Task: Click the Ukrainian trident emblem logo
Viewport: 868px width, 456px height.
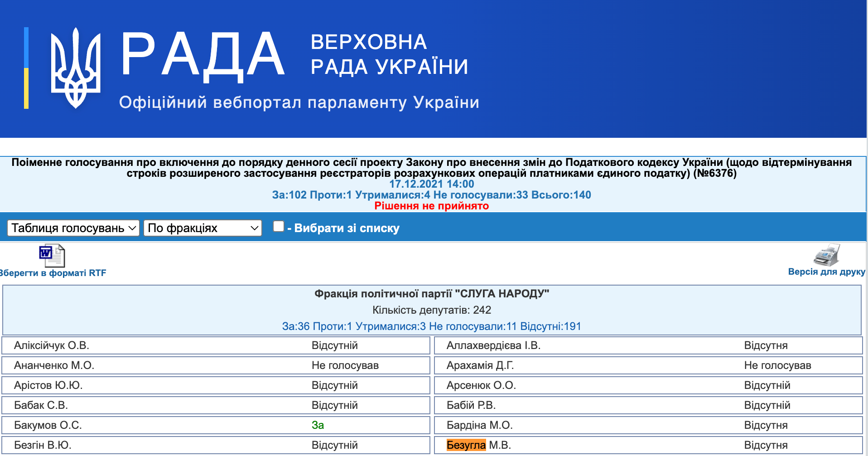Action: coord(75,68)
